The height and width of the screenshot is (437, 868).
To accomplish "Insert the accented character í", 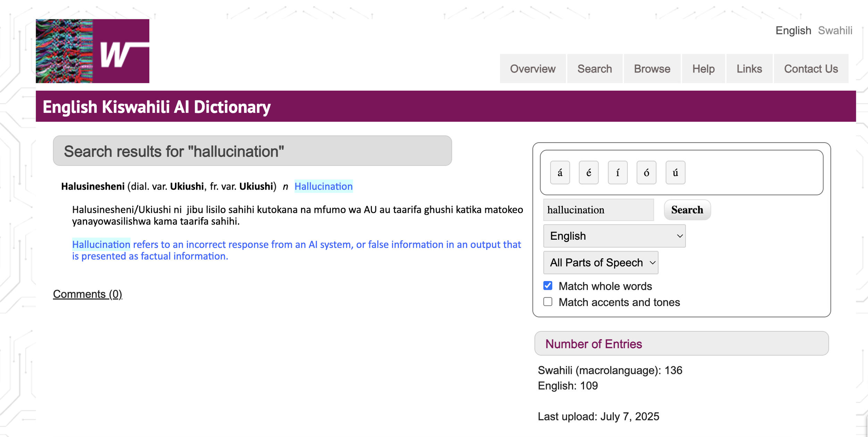I will (x=617, y=173).
